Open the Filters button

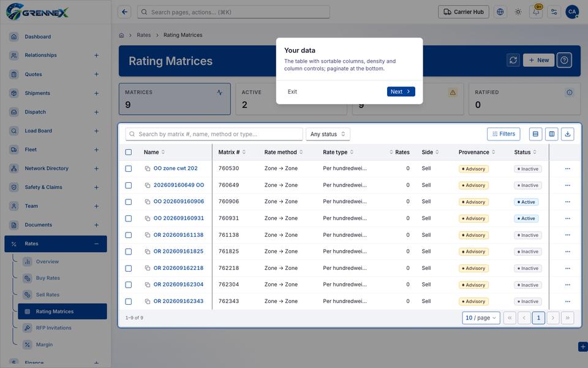tap(503, 134)
